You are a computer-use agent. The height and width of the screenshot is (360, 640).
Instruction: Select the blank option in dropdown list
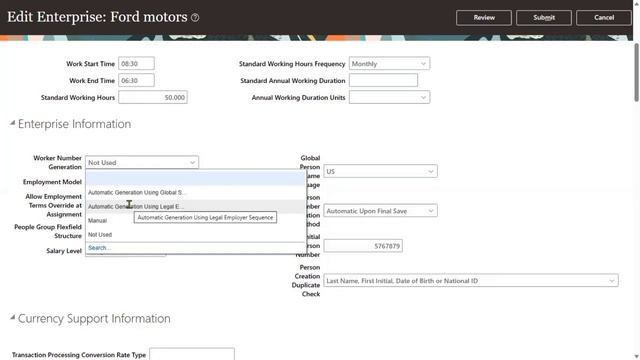(196, 178)
